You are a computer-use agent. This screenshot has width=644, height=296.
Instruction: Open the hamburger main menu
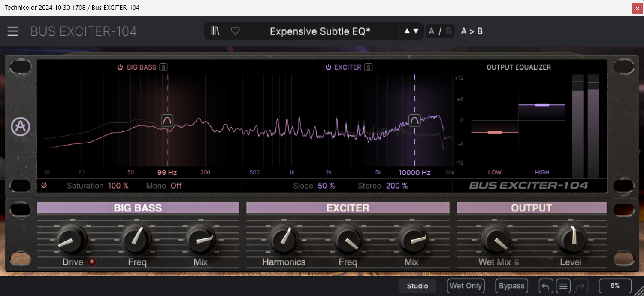(13, 31)
